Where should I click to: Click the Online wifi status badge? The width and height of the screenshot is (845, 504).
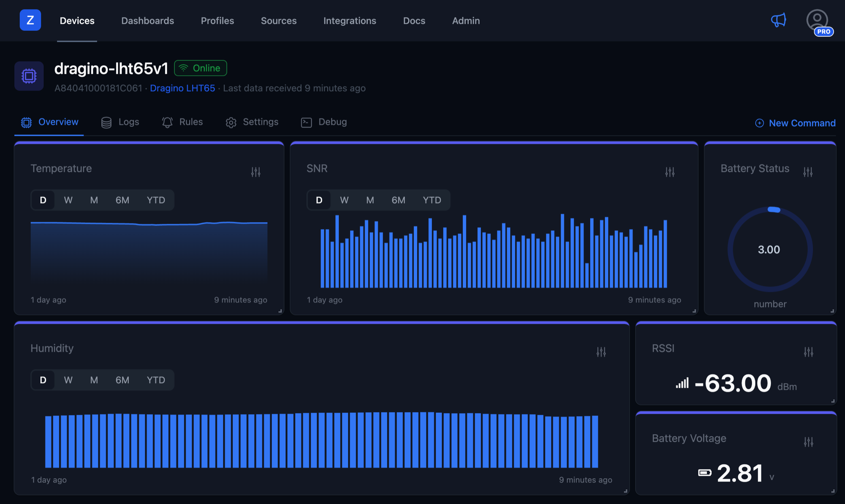coord(201,68)
